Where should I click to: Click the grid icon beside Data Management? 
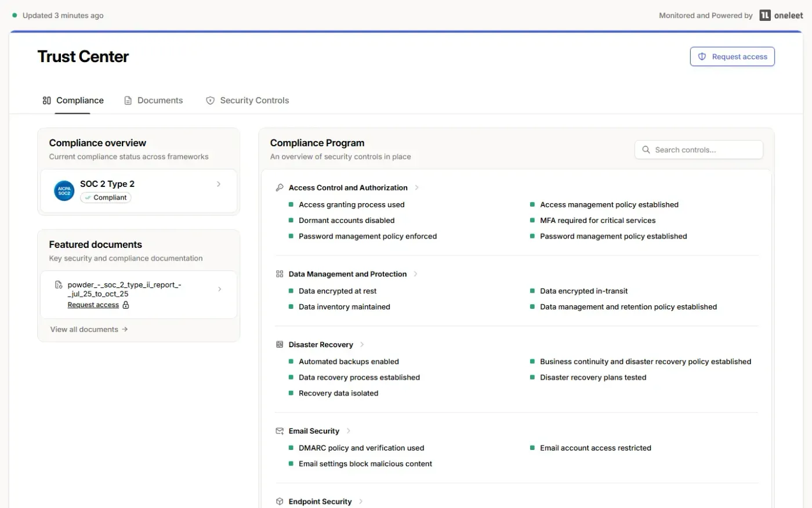click(280, 274)
